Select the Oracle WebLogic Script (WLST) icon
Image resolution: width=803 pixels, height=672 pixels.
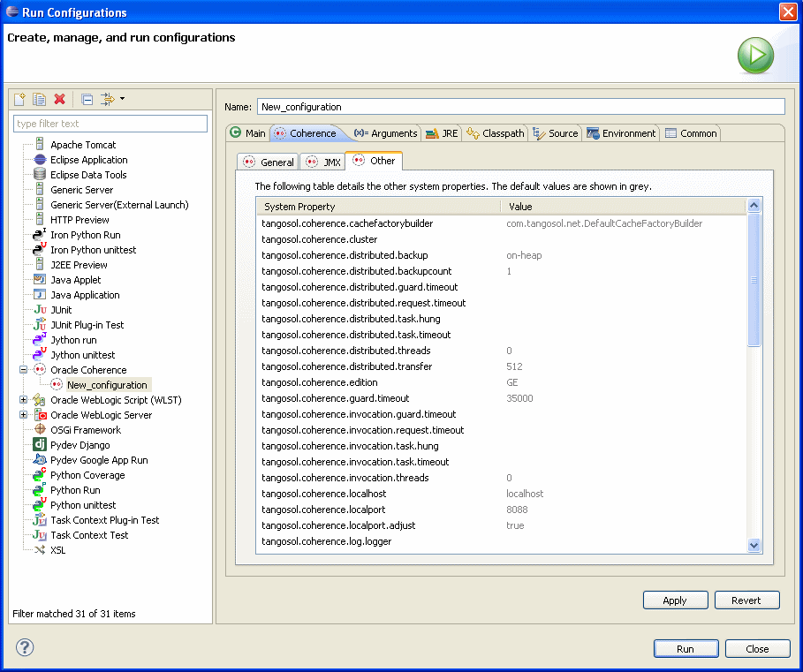click(40, 400)
